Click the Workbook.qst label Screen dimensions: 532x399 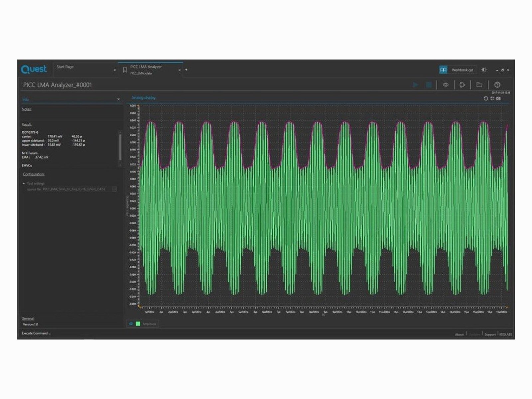(x=462, y=70)
